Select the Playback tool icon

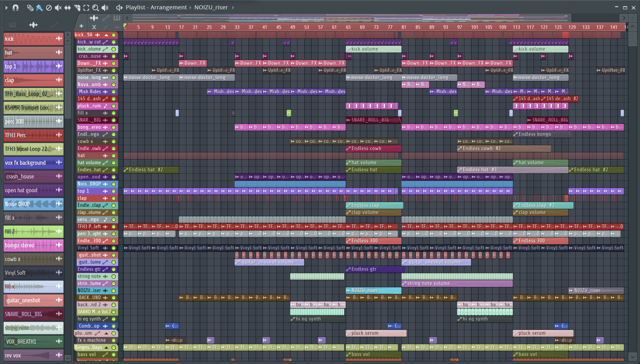click(x=105, y=8)
